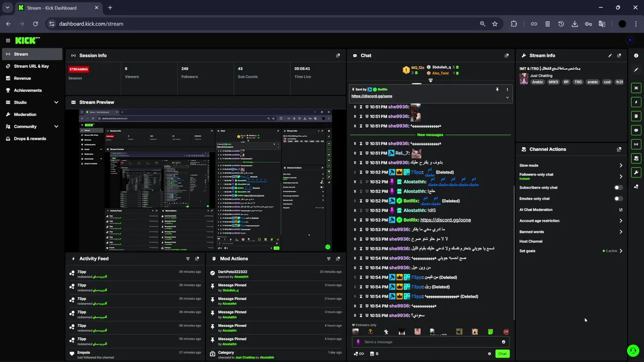This screenshot has height=362, width=644.
Task: Open the Mod Actions filter menu
Action: click(329, 258)
